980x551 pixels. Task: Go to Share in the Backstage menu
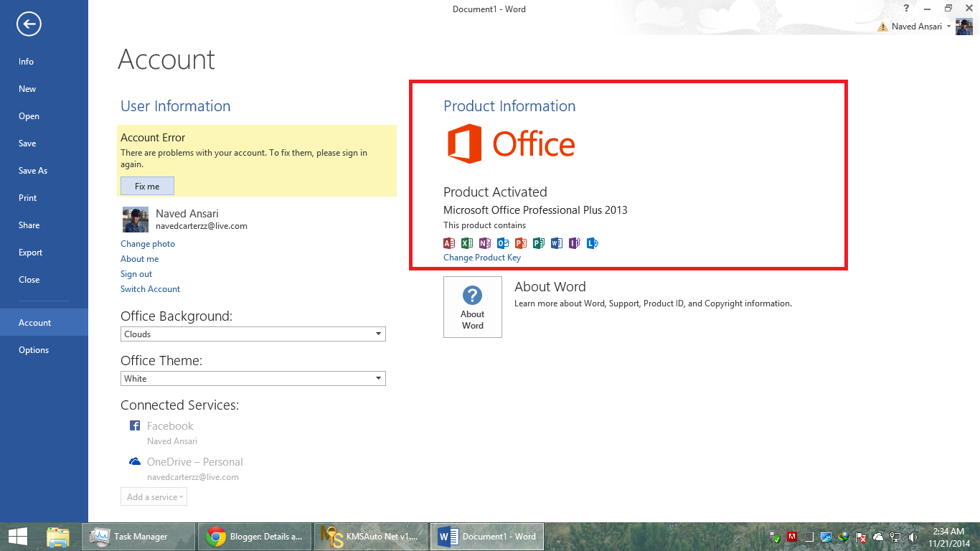click(x=44, y=225)
